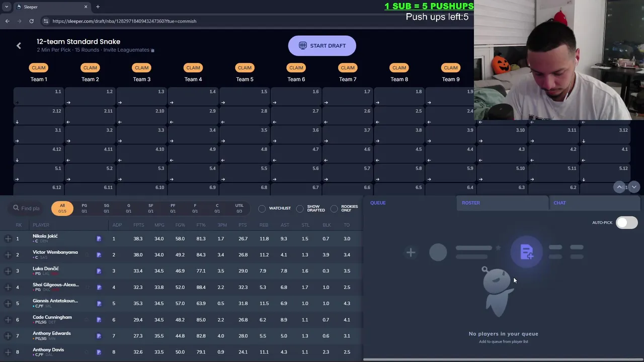Reload the Sleeper page
Image resolution: width=644 pixels, height=362 pixels.
tap(31, 21)
